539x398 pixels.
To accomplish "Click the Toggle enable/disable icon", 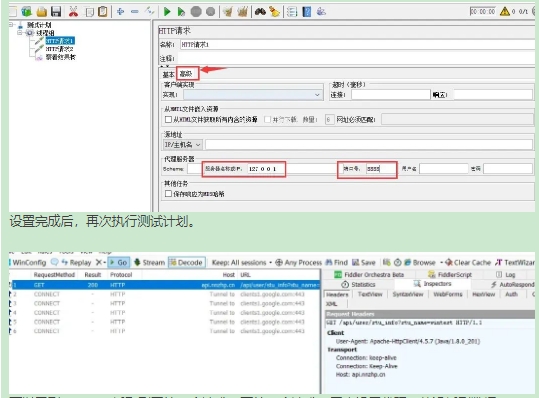I will 150,11.
